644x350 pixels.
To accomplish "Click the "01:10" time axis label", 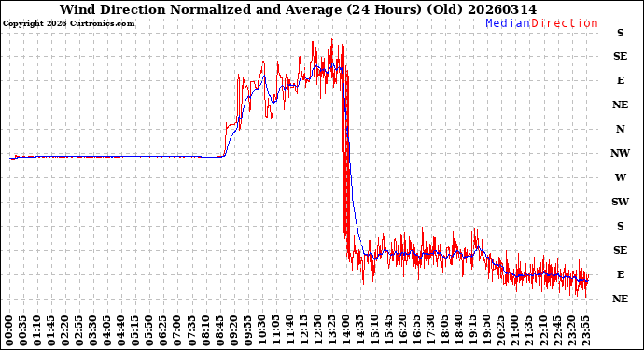I will coord(37,331).
